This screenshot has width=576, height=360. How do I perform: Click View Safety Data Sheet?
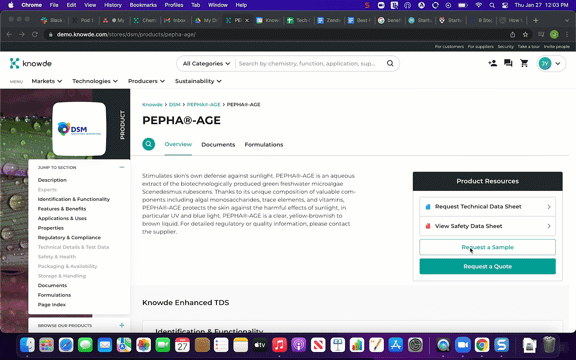click(x=487, y=226)
